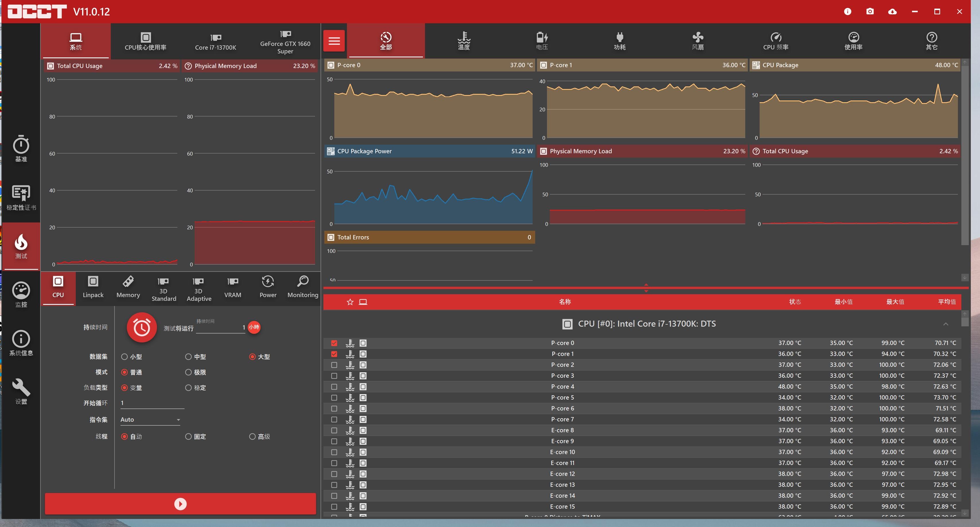The image size is (980, 527).
Task: Switch to the 其它 other sensors tab
Action: point(931,41)
